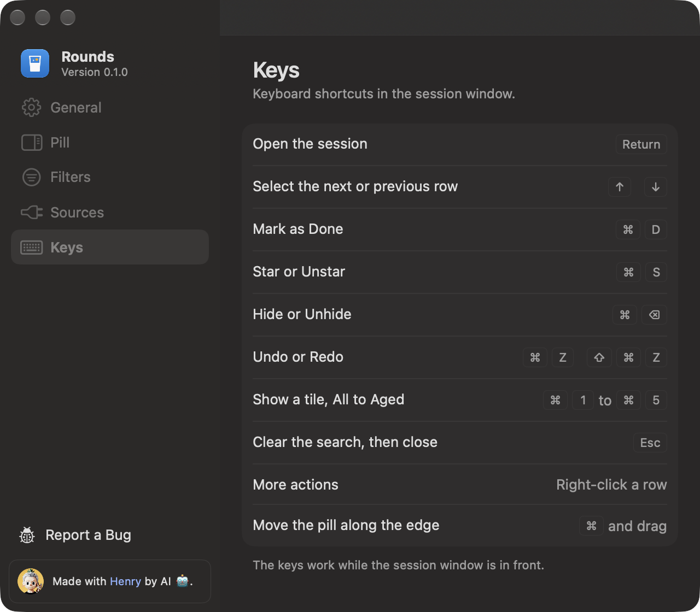Click the 'Version 0.1.0' text
The width and height of the screenshot is (700, 612).
[95, 72]
